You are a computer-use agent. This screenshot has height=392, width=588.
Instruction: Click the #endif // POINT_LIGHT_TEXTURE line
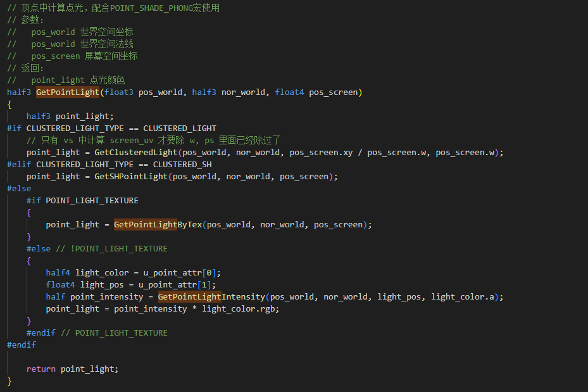click(x=97, y=333)
